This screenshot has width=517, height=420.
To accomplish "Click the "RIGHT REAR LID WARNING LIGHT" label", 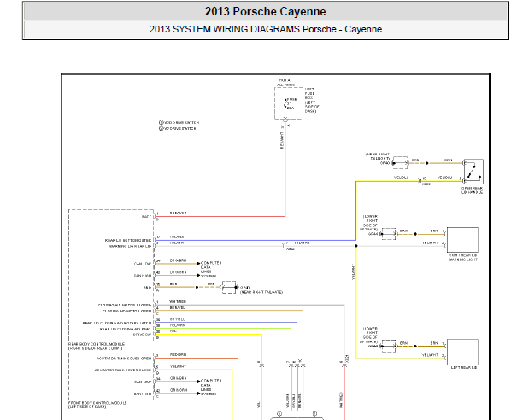I will click(x=462, y=257).
